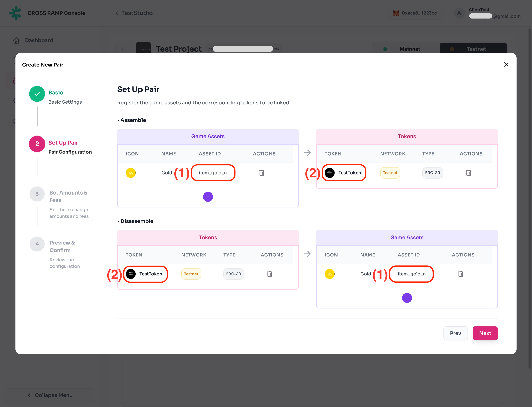Delete TestTokenI in Disassemble Tokens table

269,274
